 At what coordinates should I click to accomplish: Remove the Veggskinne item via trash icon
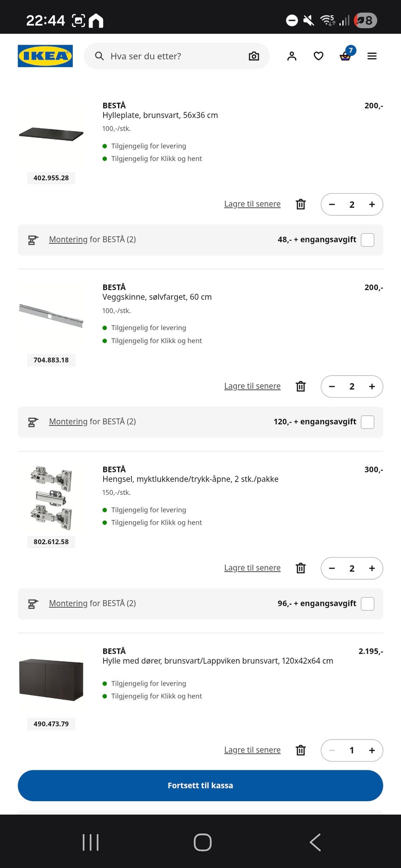tap(301, 386)
